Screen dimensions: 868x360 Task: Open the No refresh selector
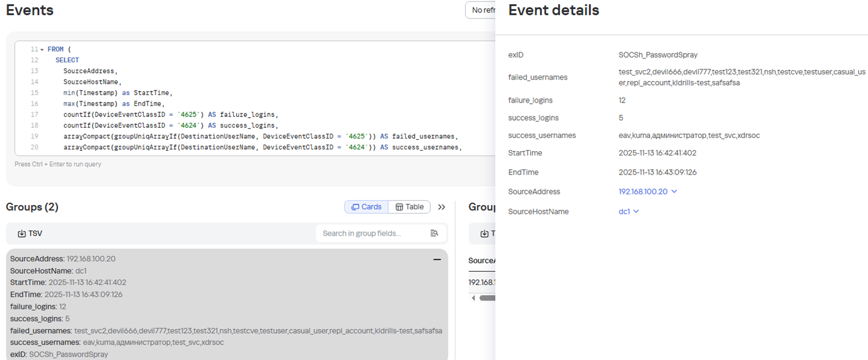coord(481,10)
